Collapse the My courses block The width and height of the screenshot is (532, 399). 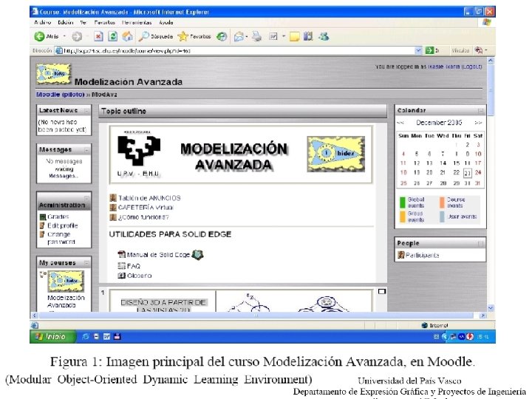87,263
